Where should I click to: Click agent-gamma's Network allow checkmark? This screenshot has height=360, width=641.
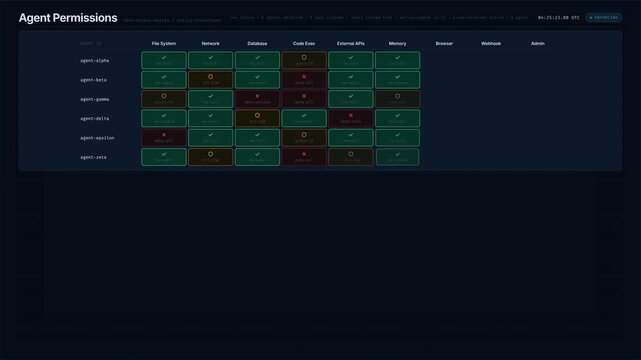[x=211, y=96]
